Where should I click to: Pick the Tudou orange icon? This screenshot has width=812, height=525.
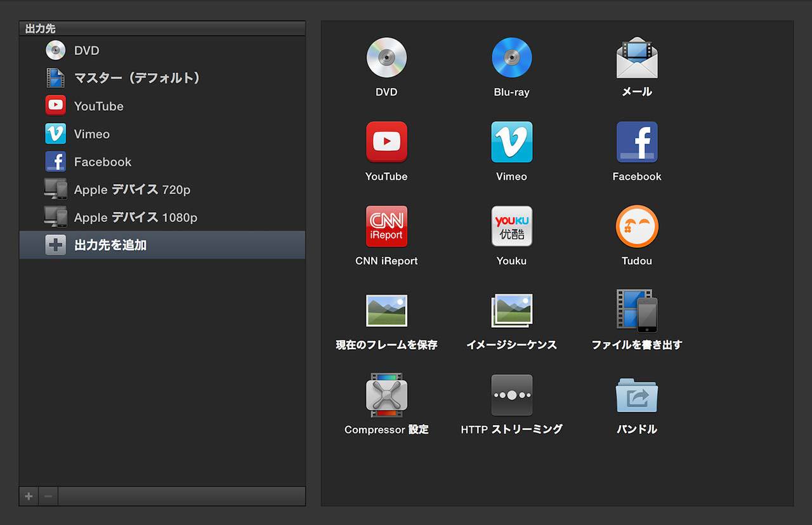(637, 226)
